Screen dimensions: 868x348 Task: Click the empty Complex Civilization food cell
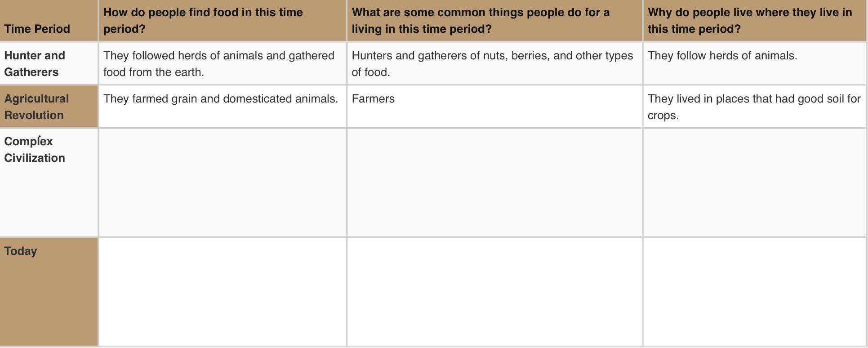coord(223,183)
